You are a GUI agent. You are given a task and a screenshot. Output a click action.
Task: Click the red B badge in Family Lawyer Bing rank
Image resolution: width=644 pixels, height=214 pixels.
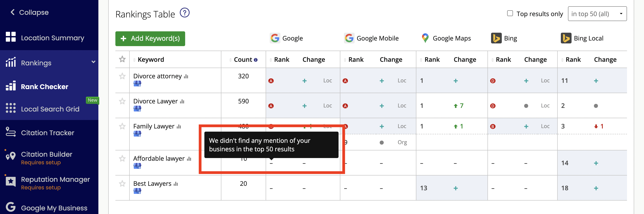pos(492,126)
